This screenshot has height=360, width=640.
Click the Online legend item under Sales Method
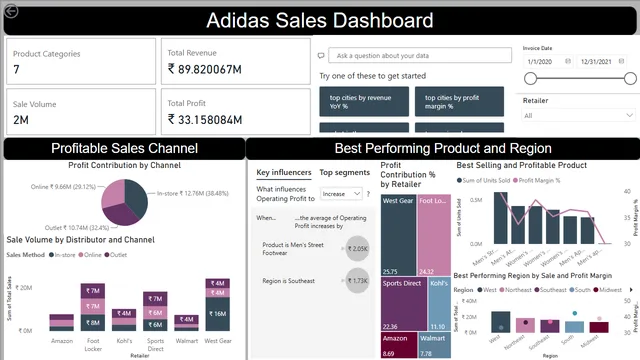(90, 255)
